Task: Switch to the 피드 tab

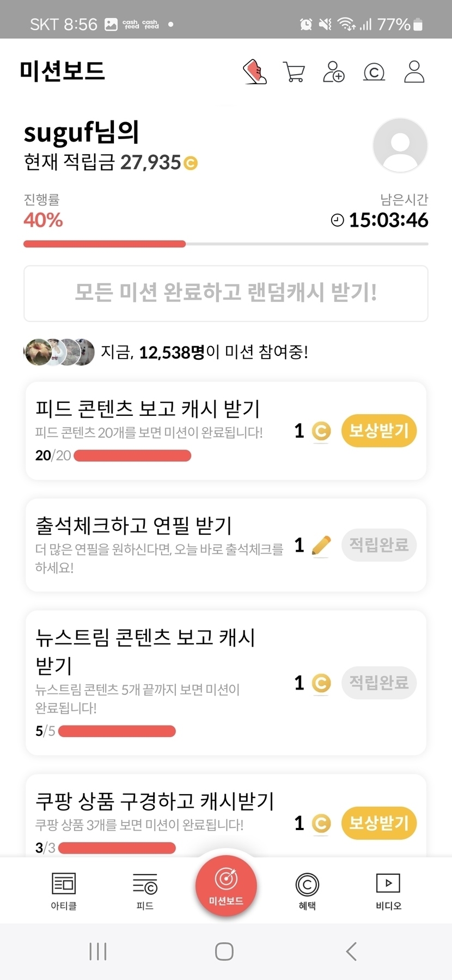Action: click(x=145, y=890)
